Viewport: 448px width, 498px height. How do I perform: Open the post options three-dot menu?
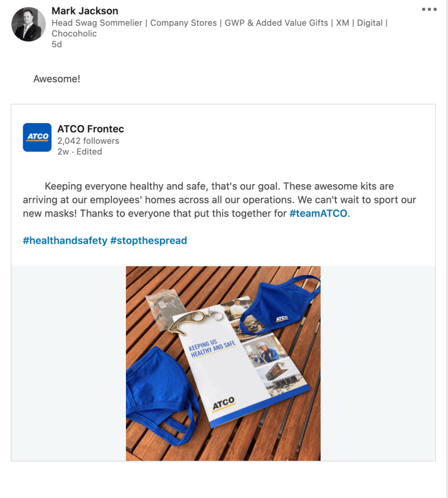(x=430, y=8)
